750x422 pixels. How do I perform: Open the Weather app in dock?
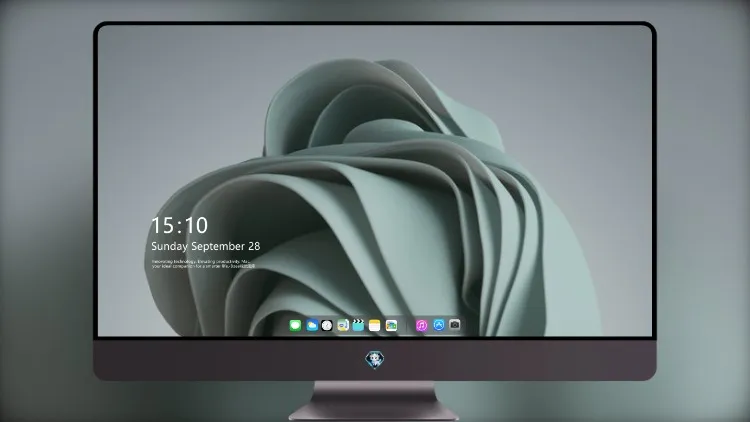coord(311,325)
